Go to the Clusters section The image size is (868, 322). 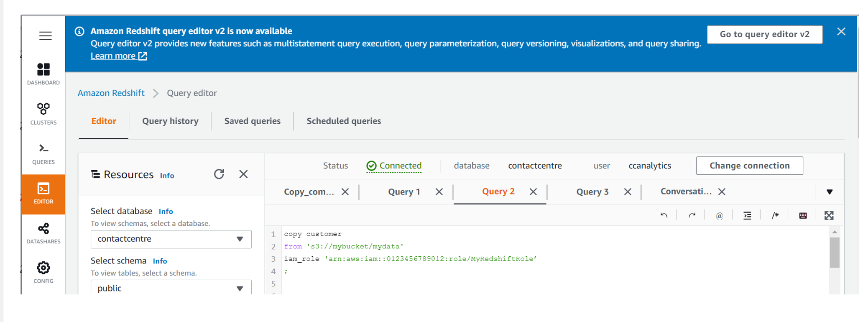tap(43, 114)
